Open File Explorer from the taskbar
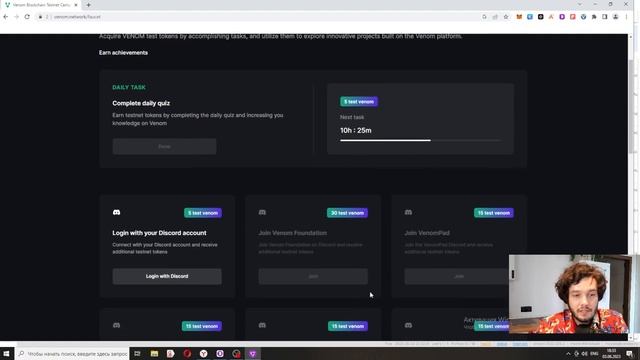 [154, 353]
